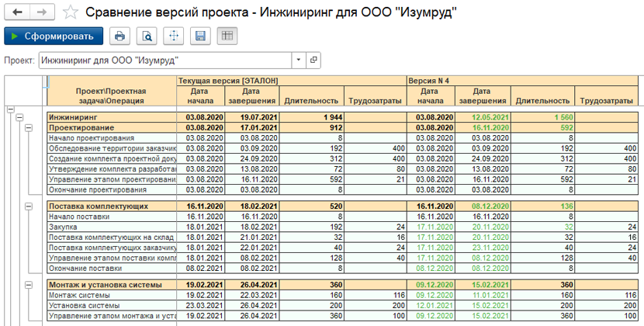Select the Окончание проектирования cell
This screenshot has width=644, height=326.
(112, 190)
